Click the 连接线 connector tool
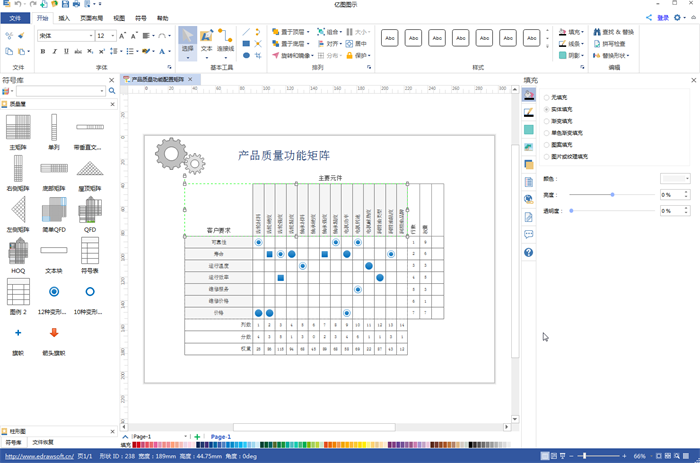The height and width of the screenshot is (463, 700). (226, 41)
